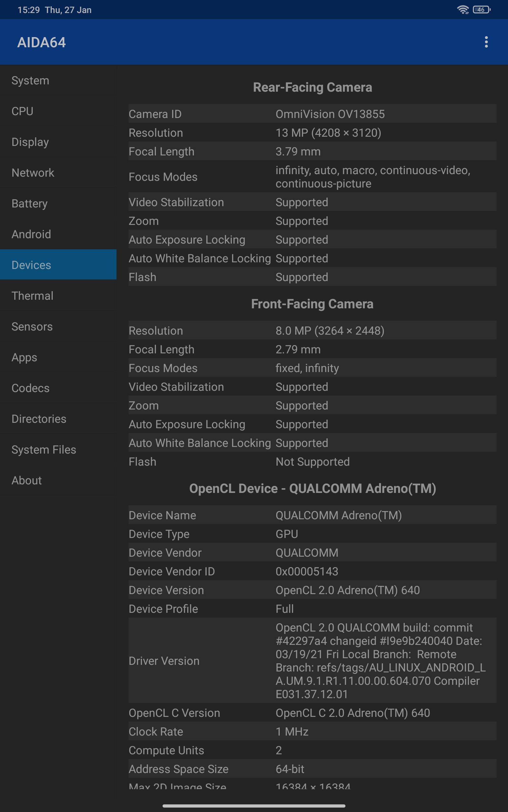Show Battery information

coord(58,203)
